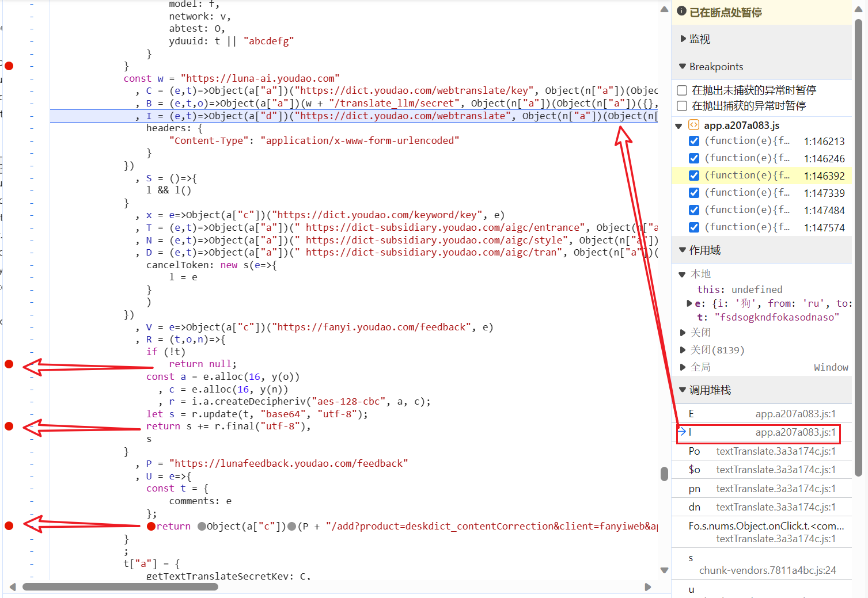Image resolution: width=868 pixels, height=598 pixels.
Task: Click the info icon beside 已在断点处暂停
Action: tap(681, 11)
